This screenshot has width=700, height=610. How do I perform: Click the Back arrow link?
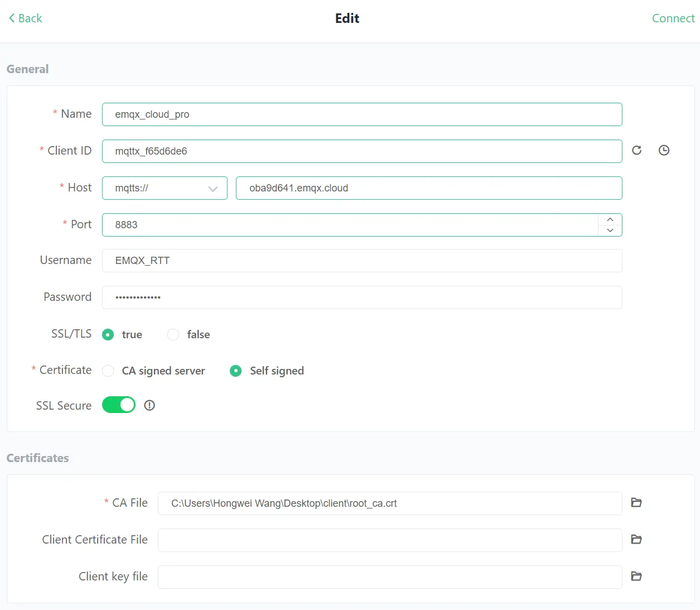click(x=26, y=18)
